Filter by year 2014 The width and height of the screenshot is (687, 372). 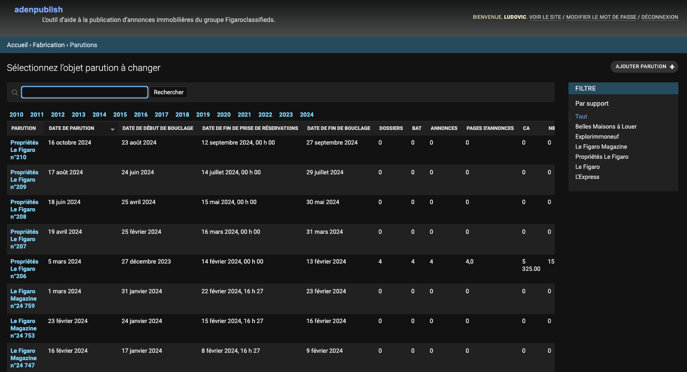click(99, 114)
